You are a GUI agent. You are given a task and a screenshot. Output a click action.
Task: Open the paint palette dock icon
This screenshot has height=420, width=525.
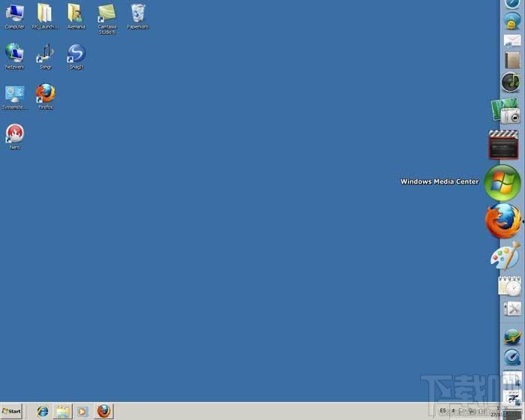pyautogui.click(x=506, y=256)
